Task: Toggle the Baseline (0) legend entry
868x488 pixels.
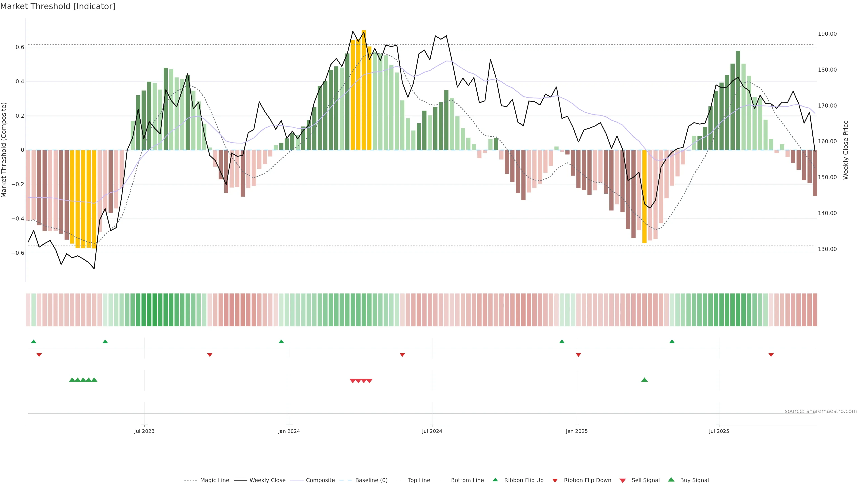Action: coord(371,480)
